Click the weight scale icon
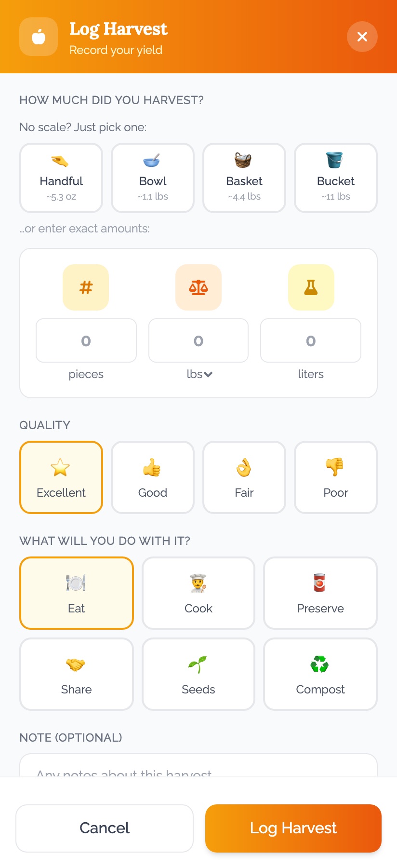Screen dimensions: 397x868 [198, 287]
